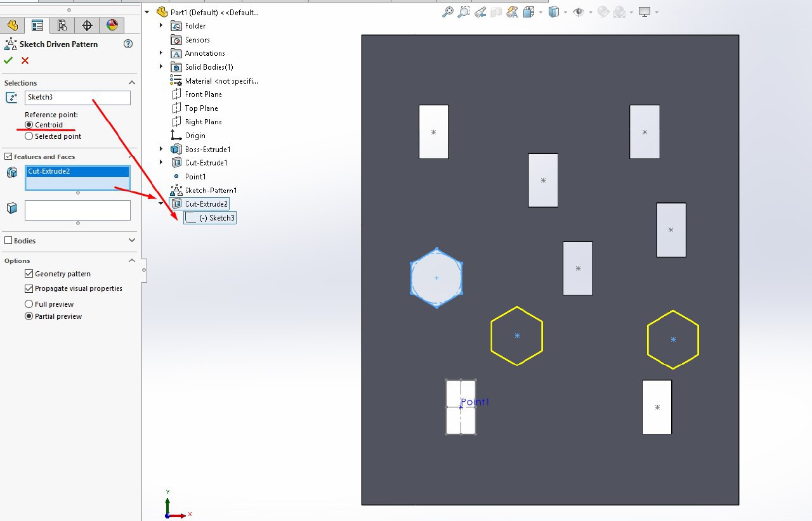The height and width of the screenshot is (521, 812).
Task: Select Origin in the design tree
Action: pos(195,136)
